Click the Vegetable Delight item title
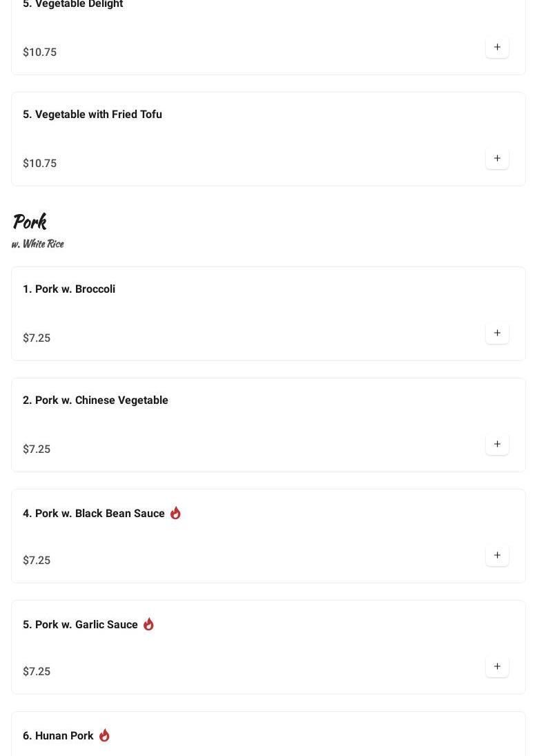 72,5
